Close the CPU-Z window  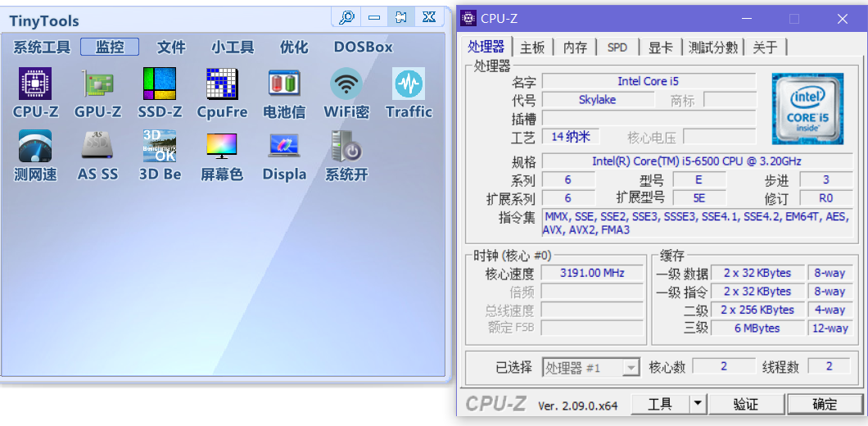tap(842, 19)
